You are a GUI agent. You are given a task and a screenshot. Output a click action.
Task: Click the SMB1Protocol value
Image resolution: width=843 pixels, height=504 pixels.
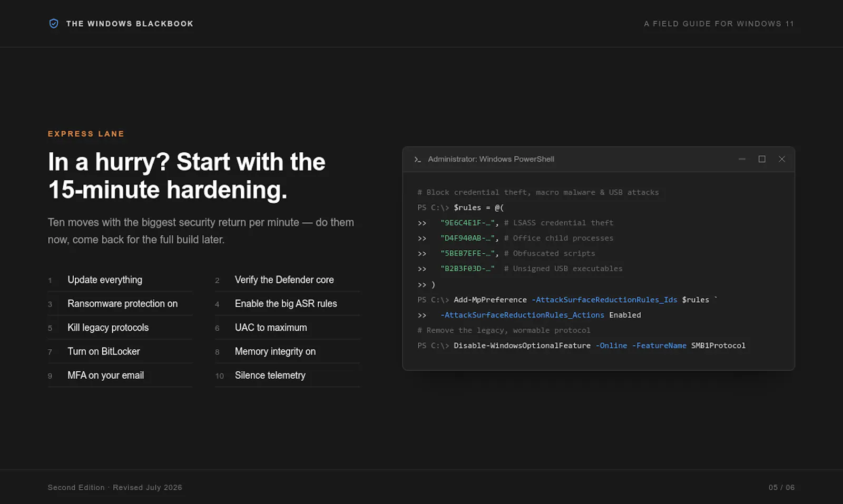718,345
